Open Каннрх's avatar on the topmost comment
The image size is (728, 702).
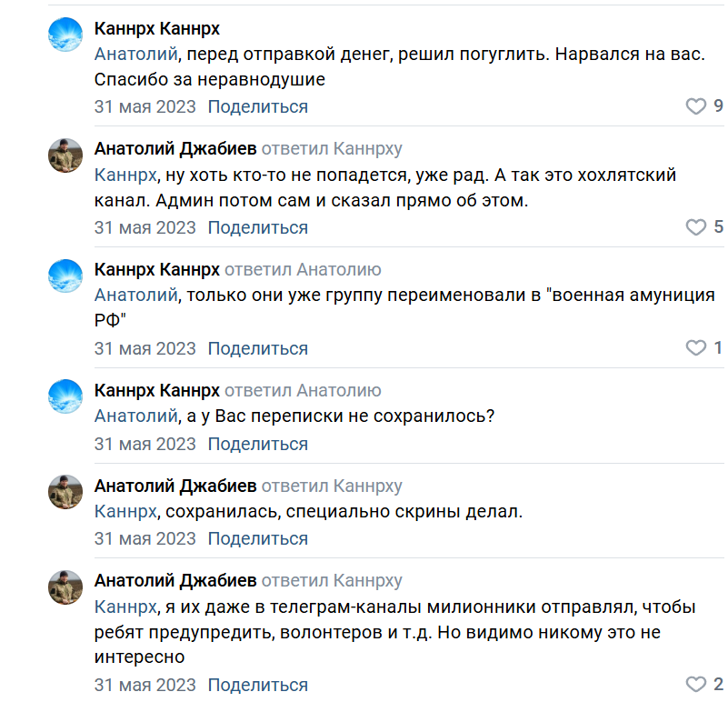coord(65,34)
